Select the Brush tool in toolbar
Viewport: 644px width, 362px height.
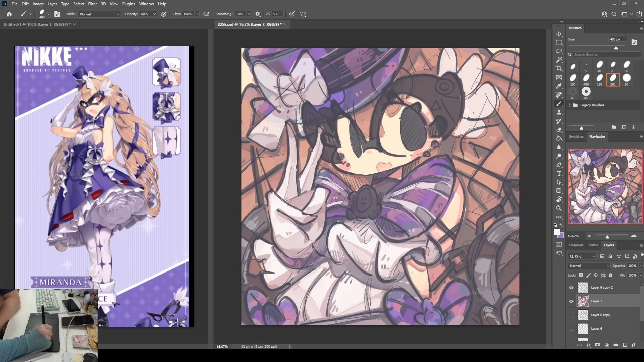click(559, 104)
